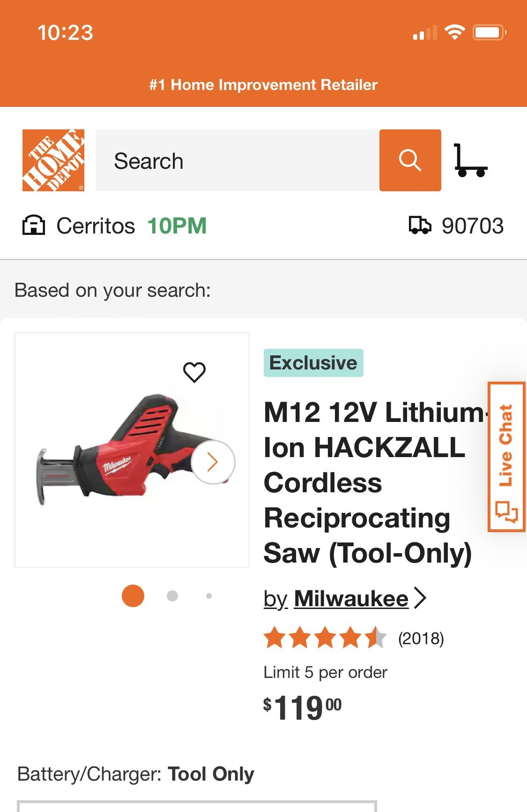The width and height of the screenshot is (527, 812).
Task: View the 2018 reviews count
Action: click(421, 639)
